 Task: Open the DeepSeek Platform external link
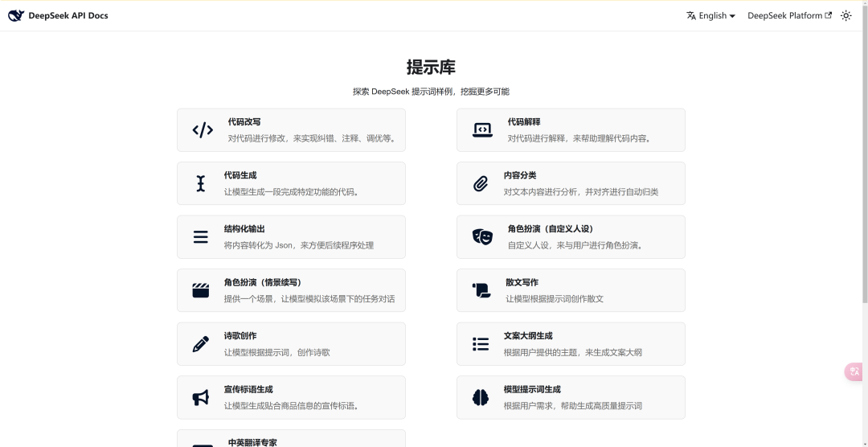point(789,15)
